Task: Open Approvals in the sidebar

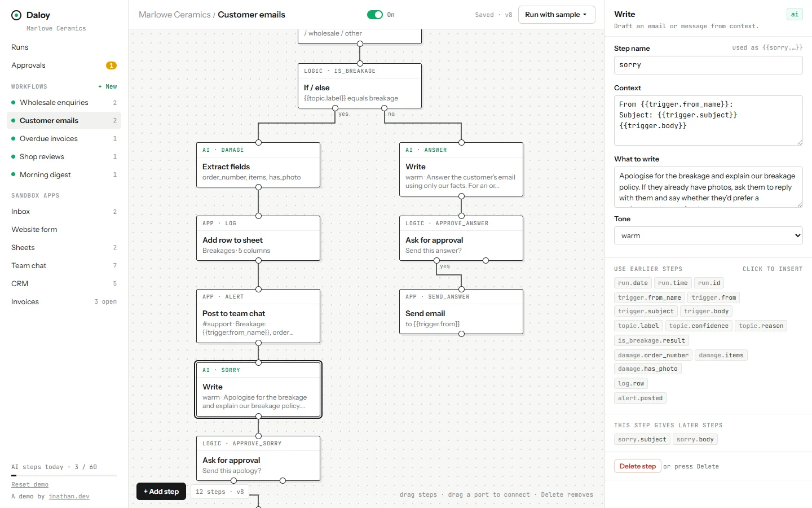Action: click(64, 65)
